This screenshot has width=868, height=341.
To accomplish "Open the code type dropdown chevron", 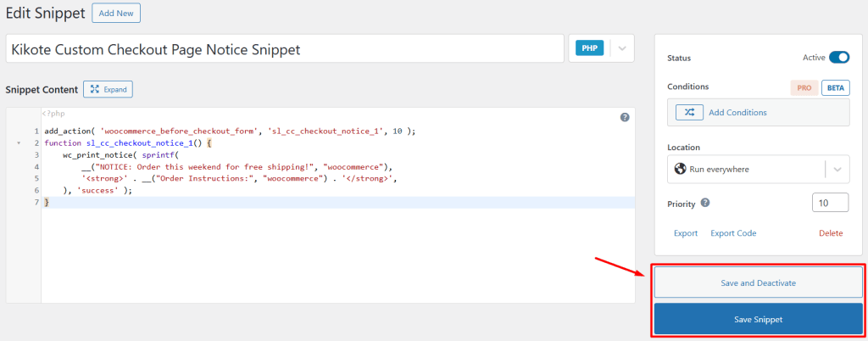I will [x=621, y=48].
